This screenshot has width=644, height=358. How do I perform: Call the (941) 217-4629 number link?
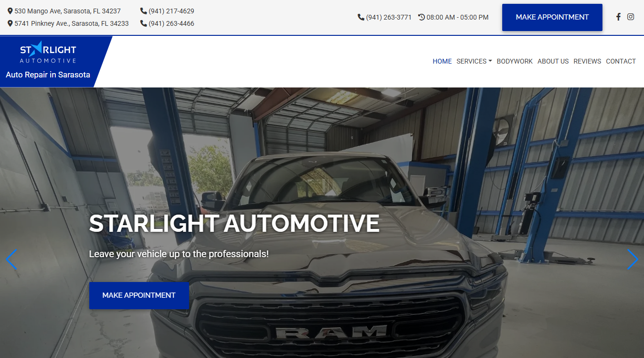pyautogui.click(x=171, y=11)
